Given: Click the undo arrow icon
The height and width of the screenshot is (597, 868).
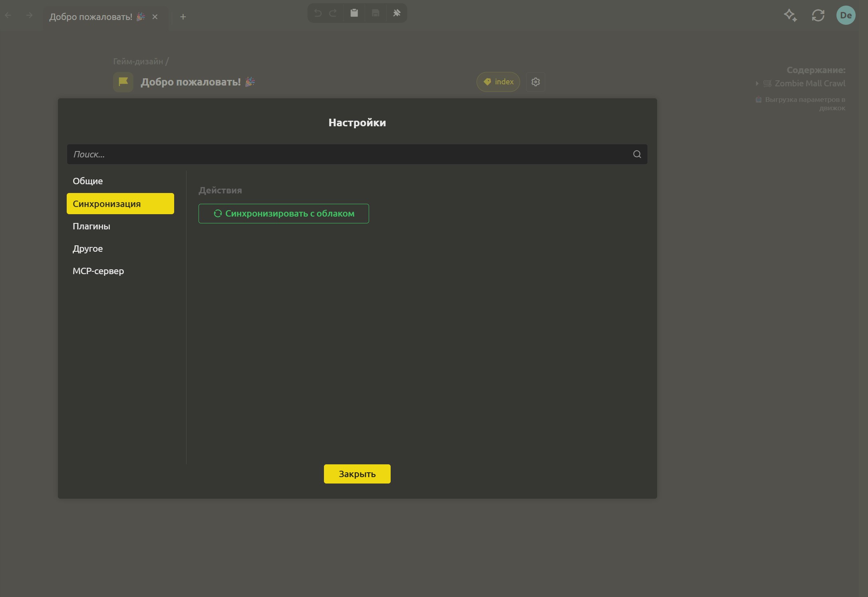Looking at the screenshot, I should [318, 13].
